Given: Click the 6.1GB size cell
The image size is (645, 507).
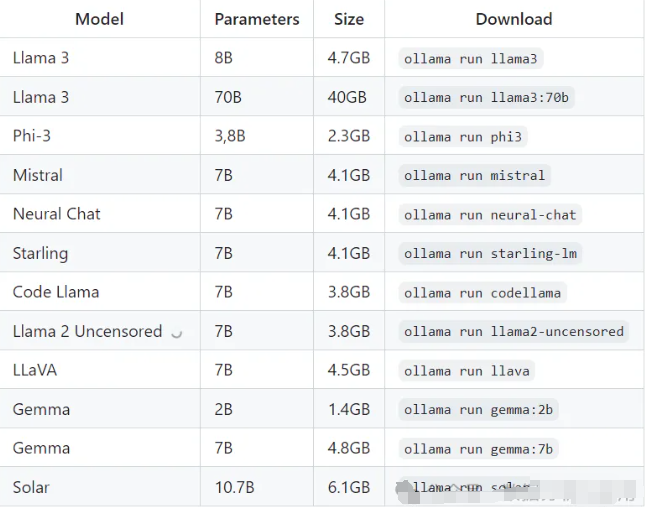Looking at the screenshot, I should [349, 487].
